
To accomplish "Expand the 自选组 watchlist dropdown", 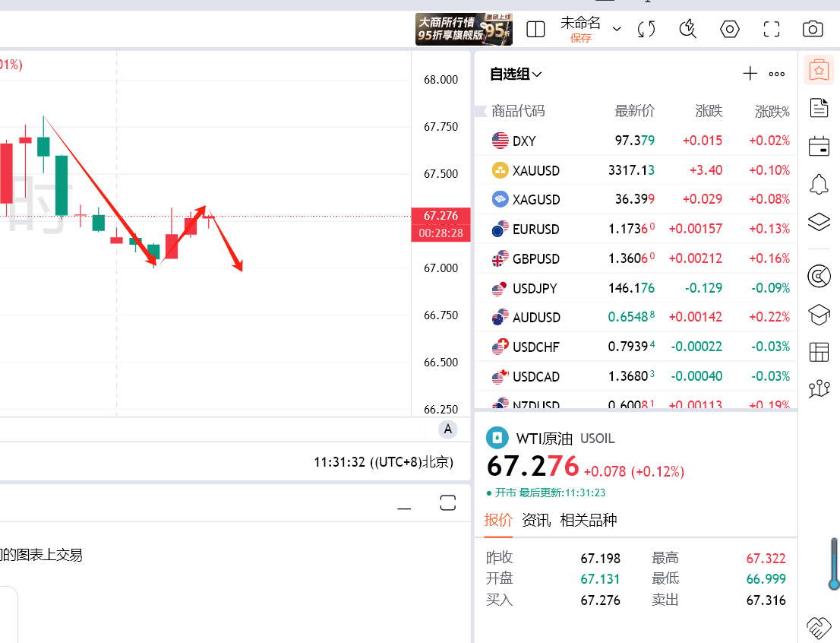I will pos(516,74).
